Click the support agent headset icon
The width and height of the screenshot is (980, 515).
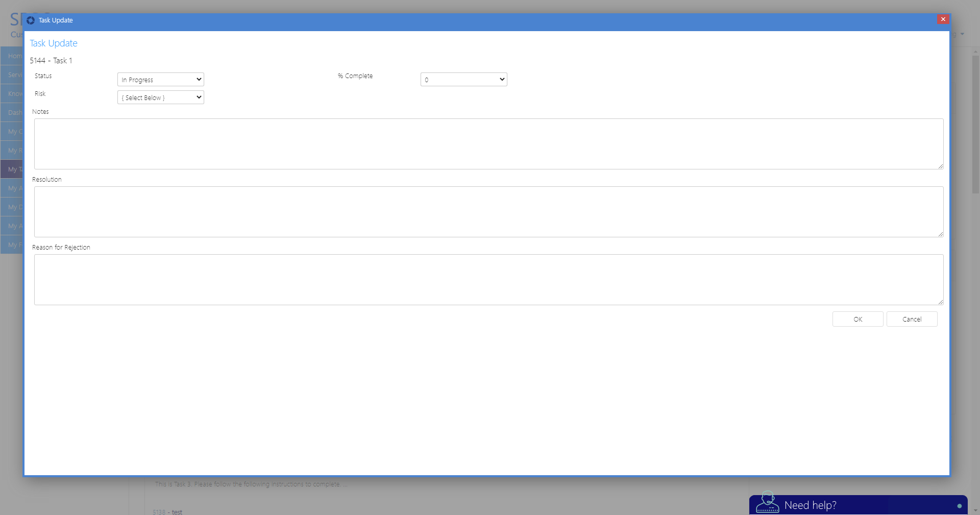pyautogui.click(x=767, y=503)
